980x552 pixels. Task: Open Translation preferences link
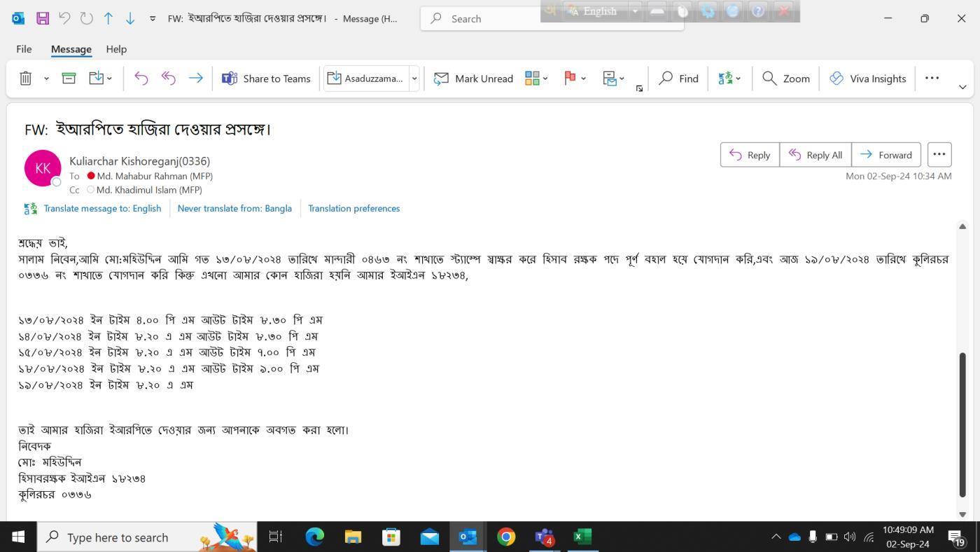354,208
